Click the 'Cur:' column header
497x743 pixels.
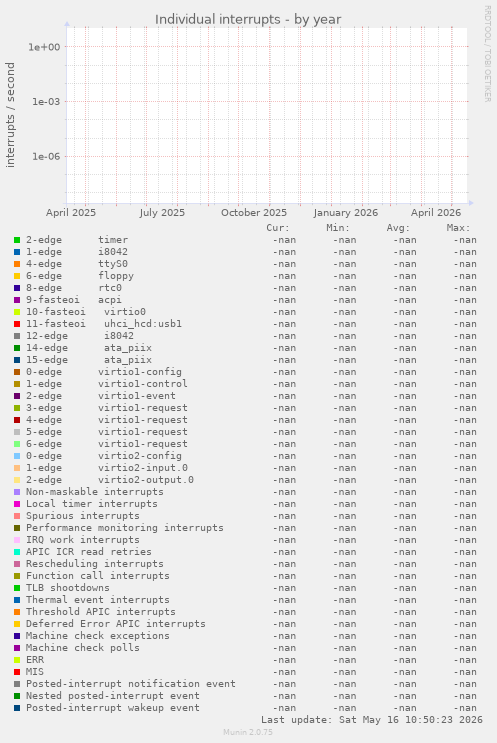click(x=278, y=228)
